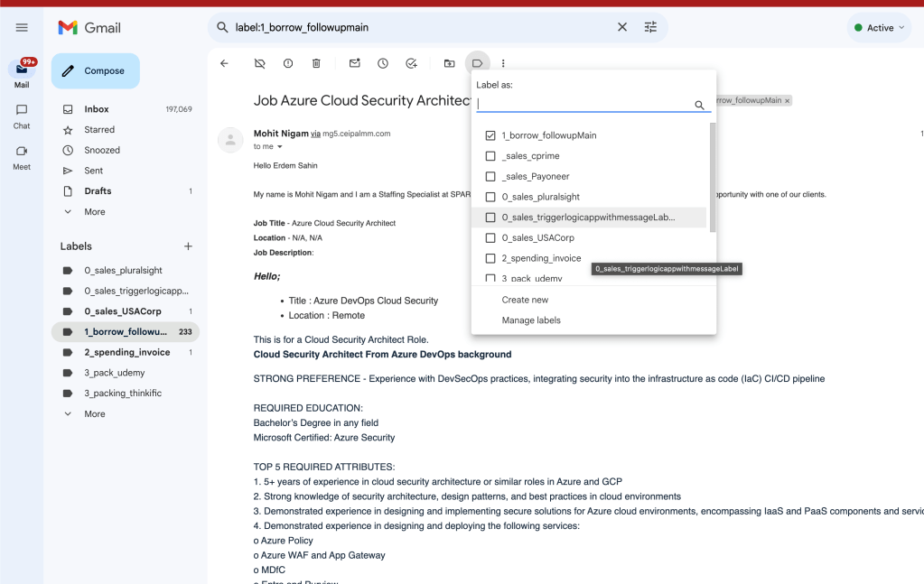Open sidebar label 1_borrow_followu...
Screen dimensions: 924x584
click(x=126, y=332)
